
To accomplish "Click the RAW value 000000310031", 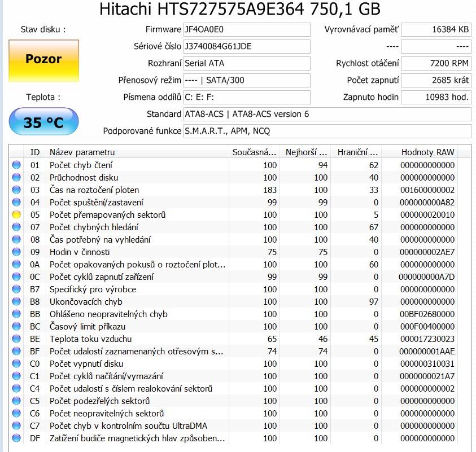I will 427,364.
